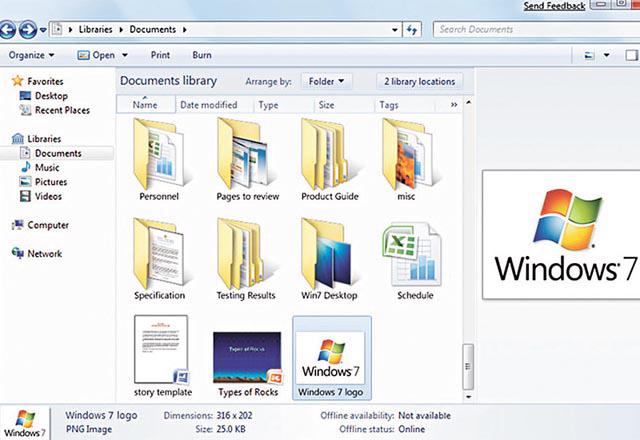Click the Size value 25.0 KB
This screenshot has height=440, width=640.
point(231,429)
